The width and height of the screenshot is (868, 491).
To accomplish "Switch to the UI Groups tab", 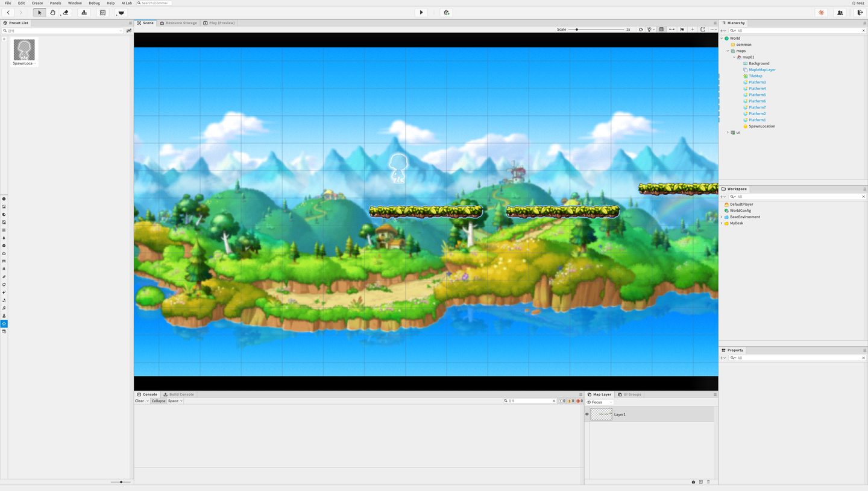I will click(x=630, y=394).
